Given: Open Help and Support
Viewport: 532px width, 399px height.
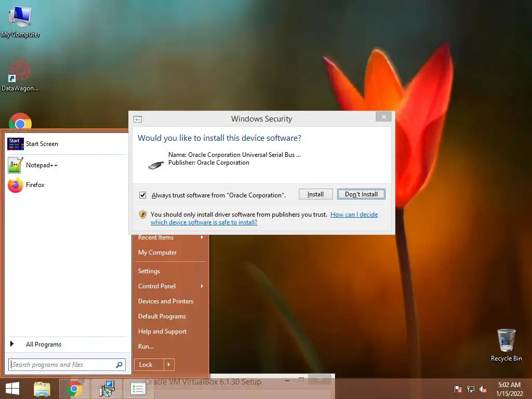Looking at the screenshot, I should (x=162, y=331).
